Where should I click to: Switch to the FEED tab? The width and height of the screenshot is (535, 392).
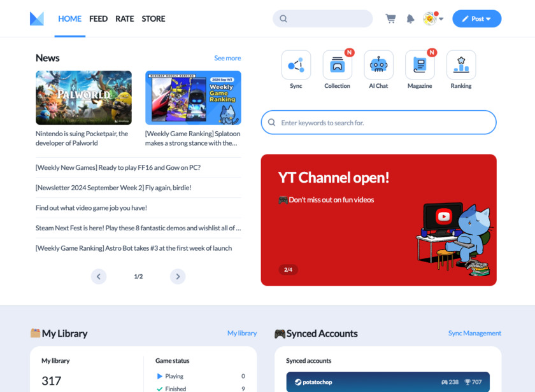98,18
